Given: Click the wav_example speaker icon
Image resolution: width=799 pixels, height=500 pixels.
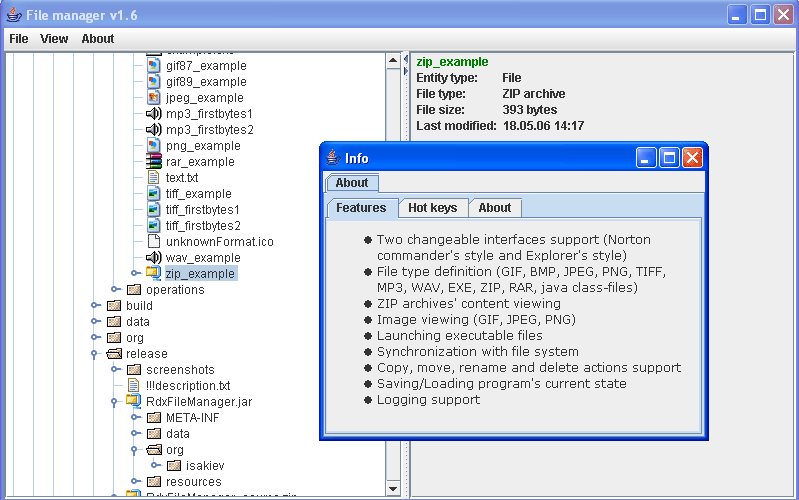Looking at the screenshot, I should (153, 257).
